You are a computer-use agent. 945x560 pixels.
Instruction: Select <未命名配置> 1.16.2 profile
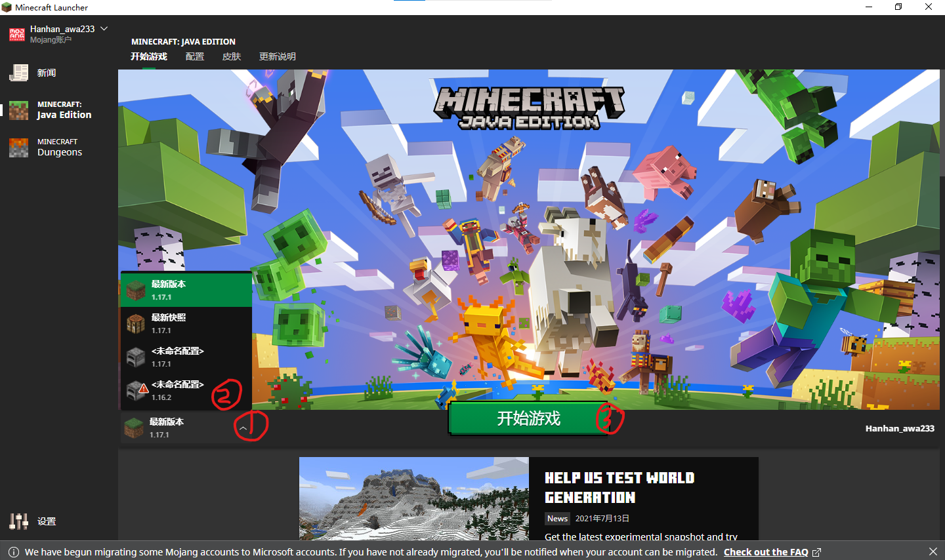point(186,390)
